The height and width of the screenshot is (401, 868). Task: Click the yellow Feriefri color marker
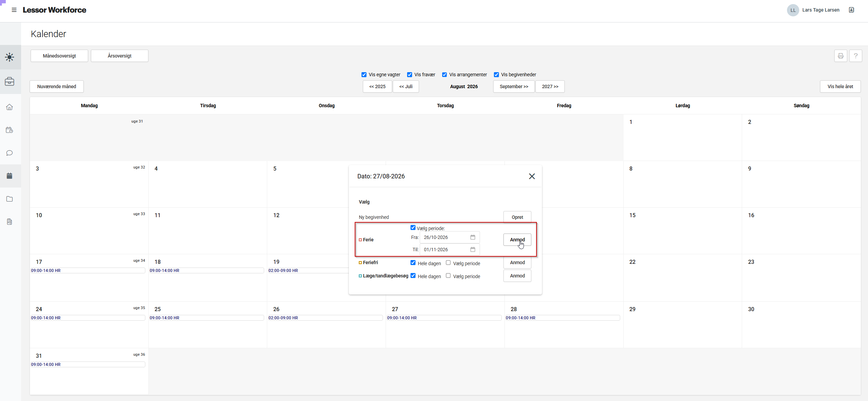(x=360, y=263)
